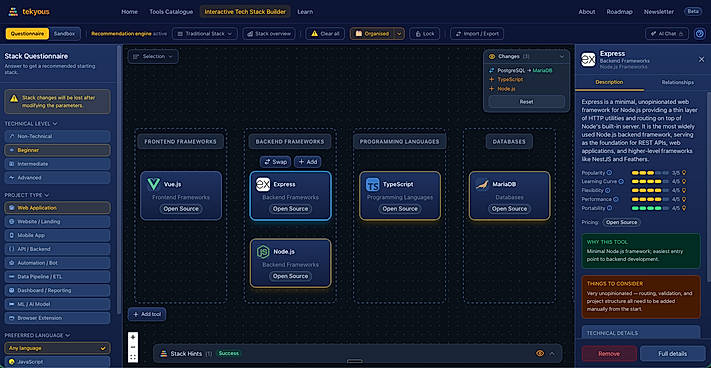Toggle the Changes panel eye icon
Image resolution: width=711 pixels, height=368 pixels.
(492, 57)
